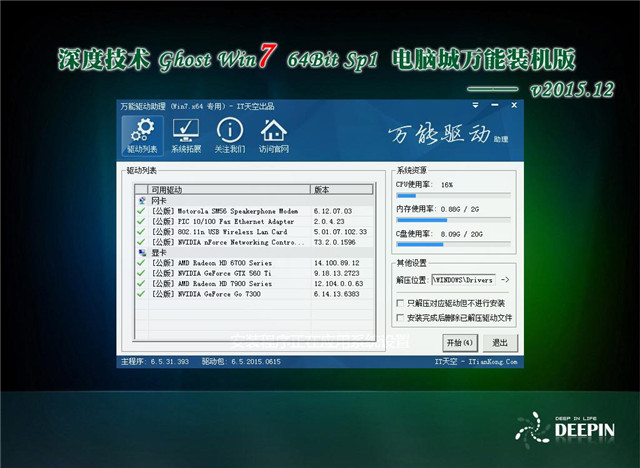Click the 显卡 category icon

click(x=142, y=253)
